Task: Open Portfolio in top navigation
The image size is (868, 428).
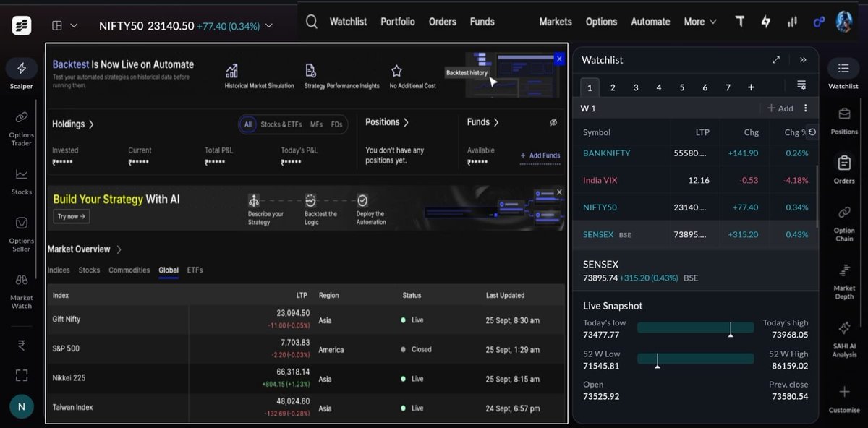Action: click(x=398, y=22)
